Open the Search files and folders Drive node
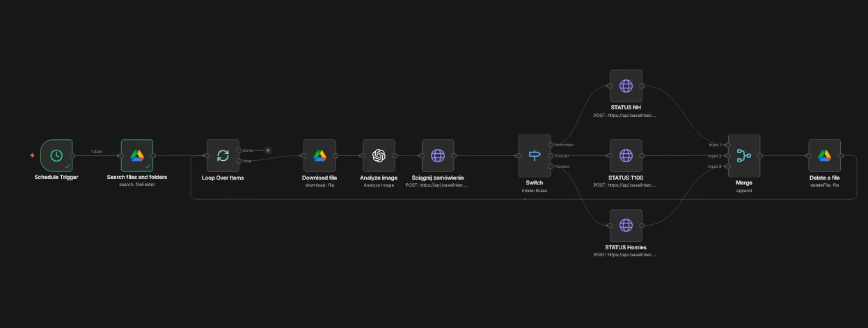The height and width of the screenshot is (328, 868). (x=137, y=155)
